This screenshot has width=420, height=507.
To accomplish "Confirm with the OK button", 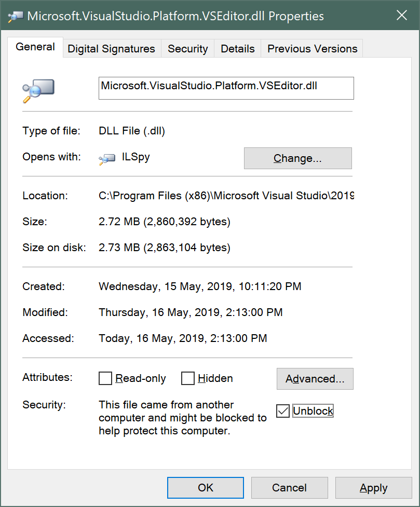I will pyautogui.click(x=206, y=488).
